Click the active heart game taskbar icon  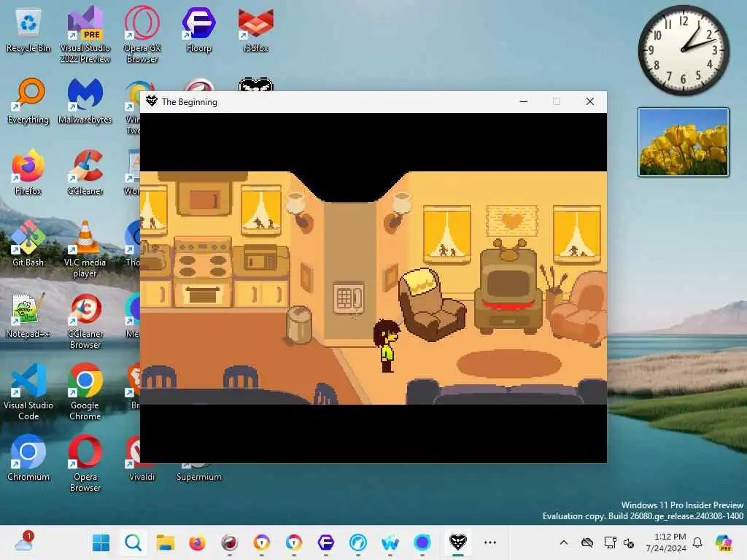(x=458, y=542)
